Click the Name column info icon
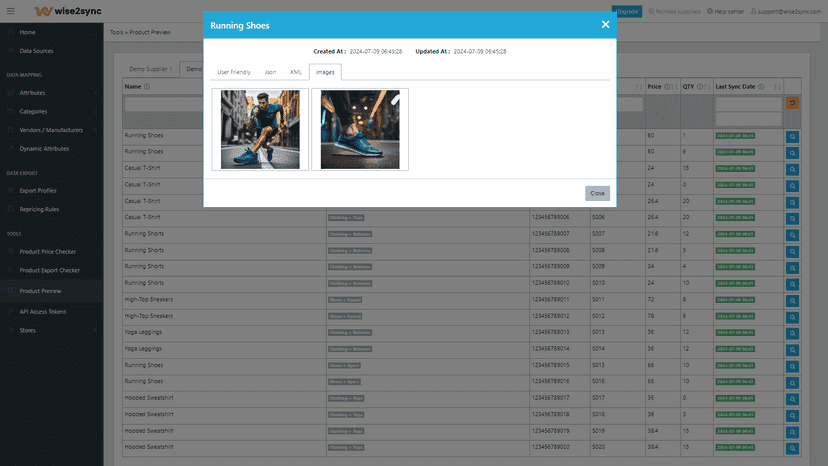The height and width of the screenshot is (466, 828). tap(147, 87)
